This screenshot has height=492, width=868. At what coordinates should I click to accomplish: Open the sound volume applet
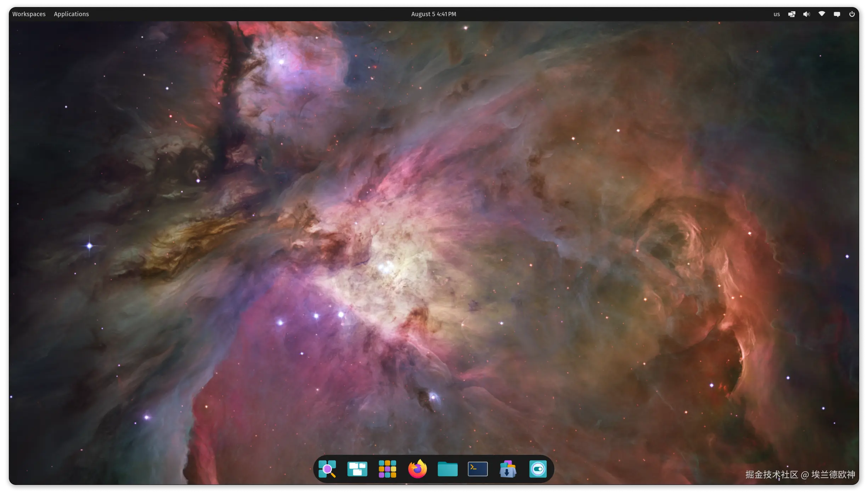pyautogui.click(x=806, y=14)
